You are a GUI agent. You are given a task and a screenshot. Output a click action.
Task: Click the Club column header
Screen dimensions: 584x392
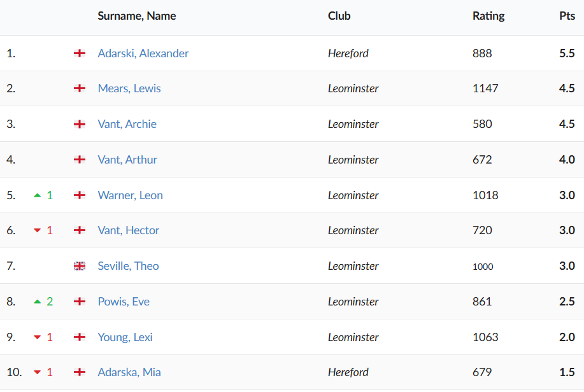point(339,16)
